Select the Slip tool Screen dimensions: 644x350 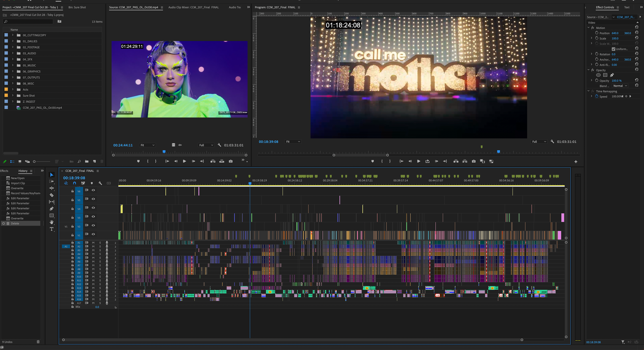click(51, 202)
